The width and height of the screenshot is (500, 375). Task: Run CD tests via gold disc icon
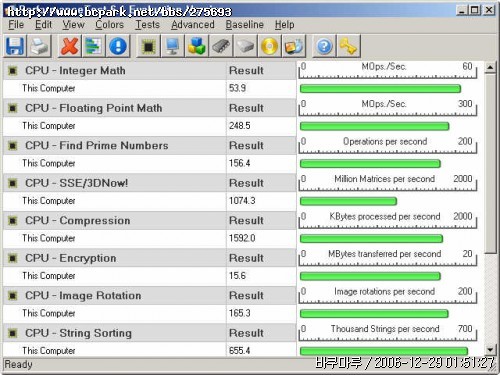coord(269,46)
